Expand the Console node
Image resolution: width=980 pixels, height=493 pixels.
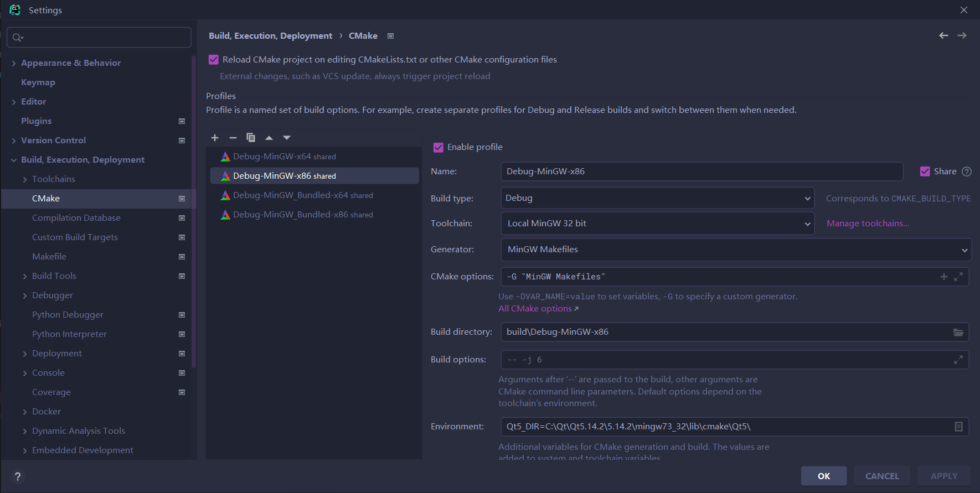25,373
